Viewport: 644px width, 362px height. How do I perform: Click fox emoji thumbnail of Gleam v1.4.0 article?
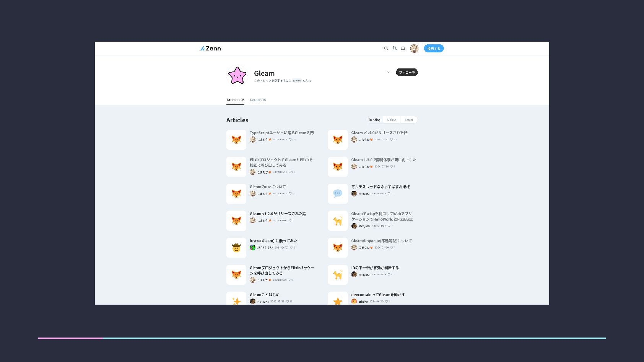point(338,140)
